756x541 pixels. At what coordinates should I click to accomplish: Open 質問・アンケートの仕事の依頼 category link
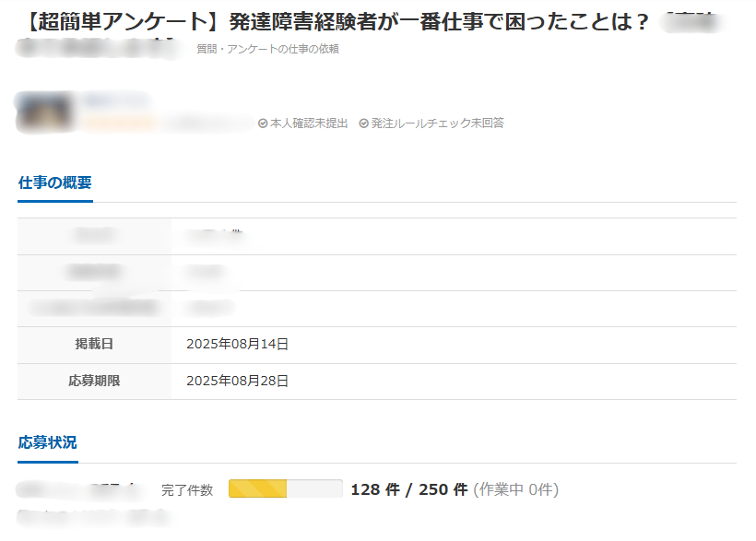(x=267, y=49)
